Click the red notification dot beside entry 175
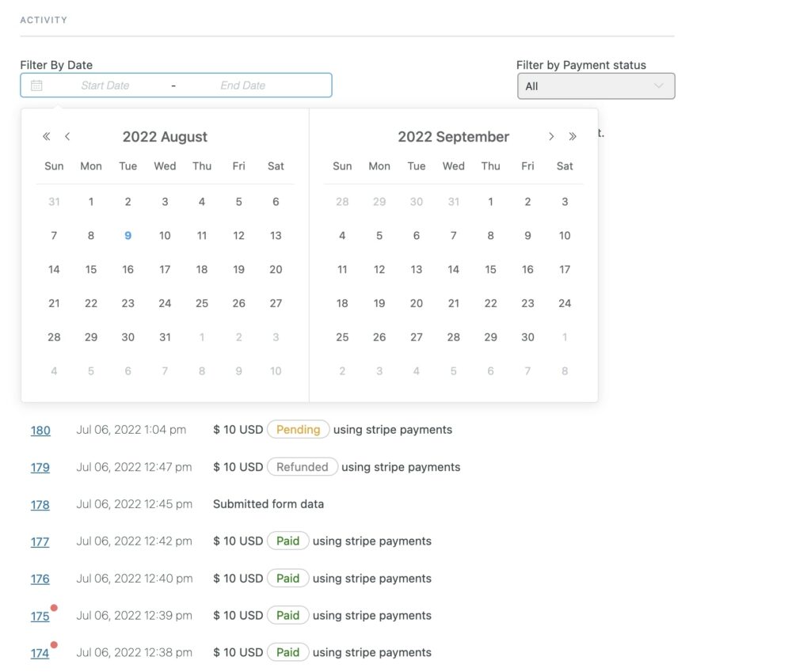The image size is (811, 672). pyautogui.click(x=54, y=608)
